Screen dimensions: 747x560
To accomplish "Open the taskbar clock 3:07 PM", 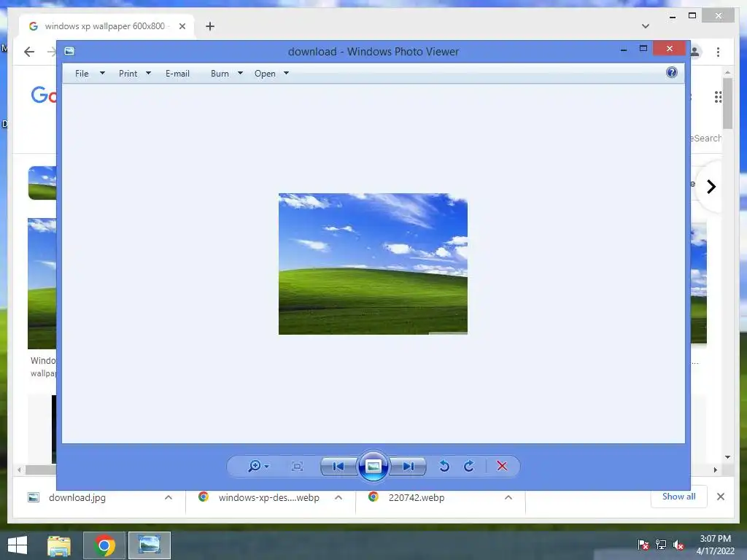I will tap(715, 545).
